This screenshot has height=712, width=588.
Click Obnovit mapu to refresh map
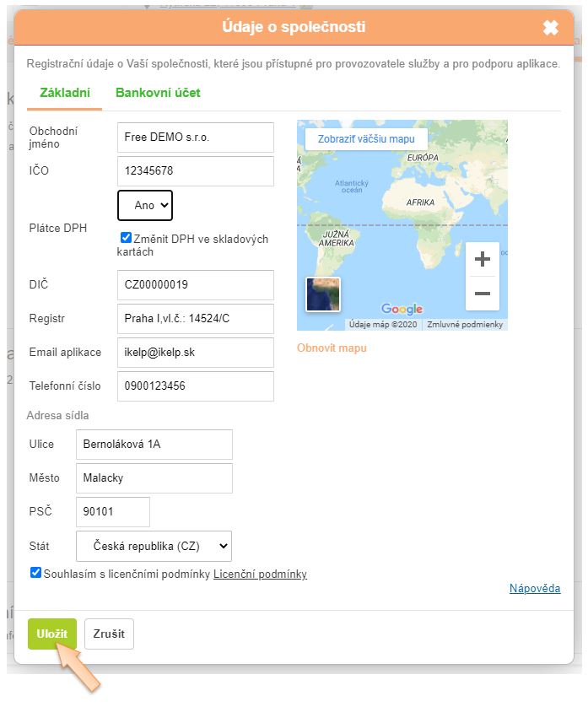(332, 348)
